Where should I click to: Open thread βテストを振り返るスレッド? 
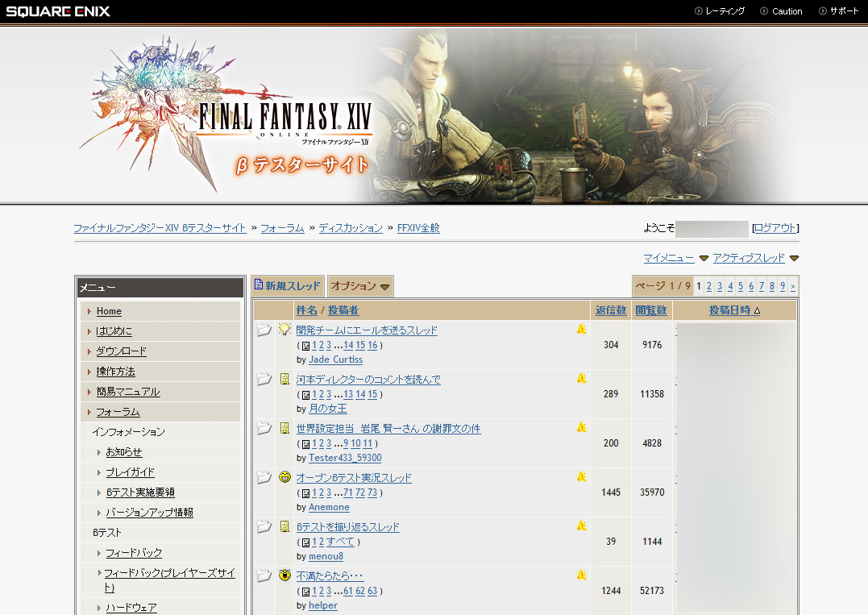[347, 527]
